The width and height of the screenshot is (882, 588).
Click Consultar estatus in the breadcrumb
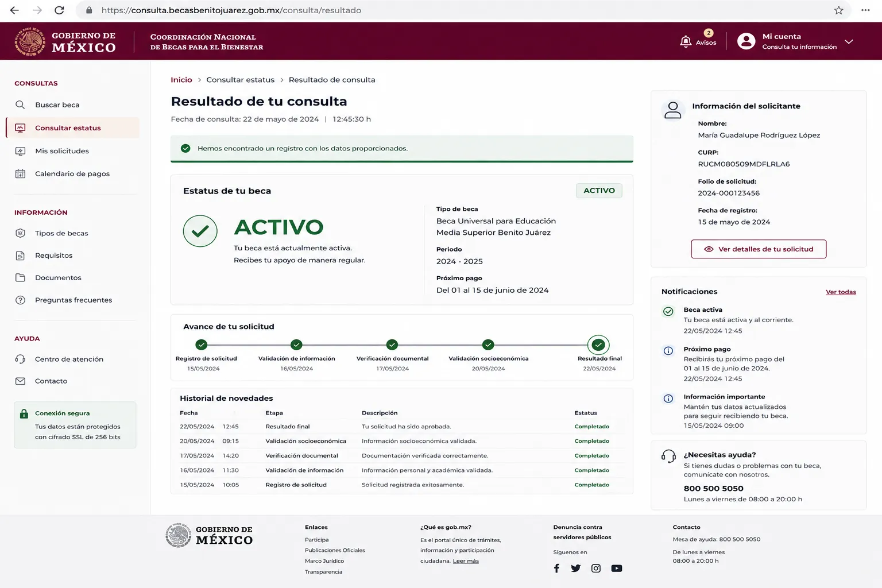click(241, 80)
